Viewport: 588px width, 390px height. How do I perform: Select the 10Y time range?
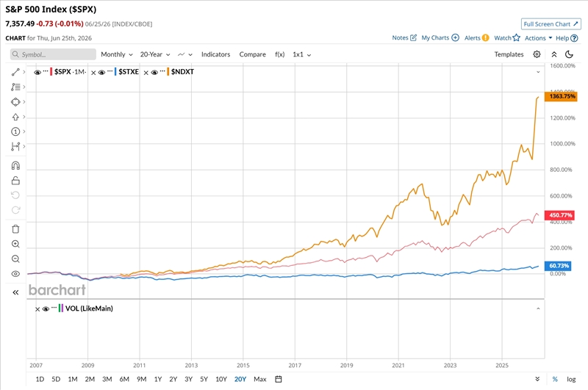coord(221,379)
